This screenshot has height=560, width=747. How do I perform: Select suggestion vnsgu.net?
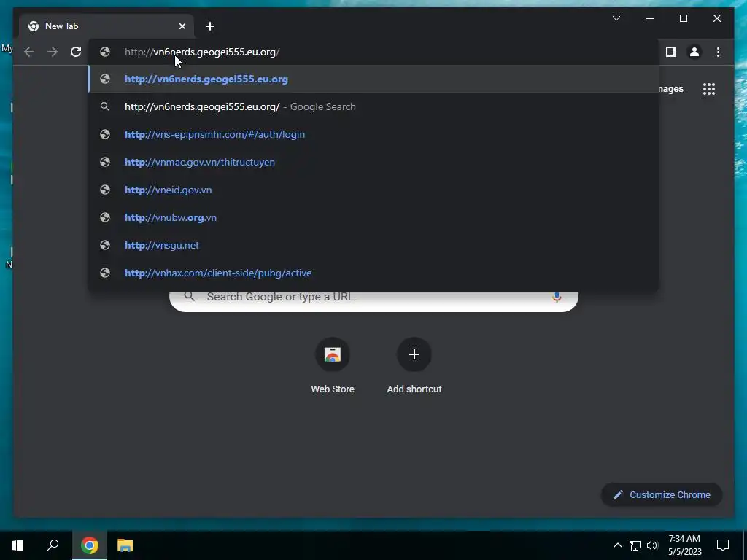[x=373, y=245]
